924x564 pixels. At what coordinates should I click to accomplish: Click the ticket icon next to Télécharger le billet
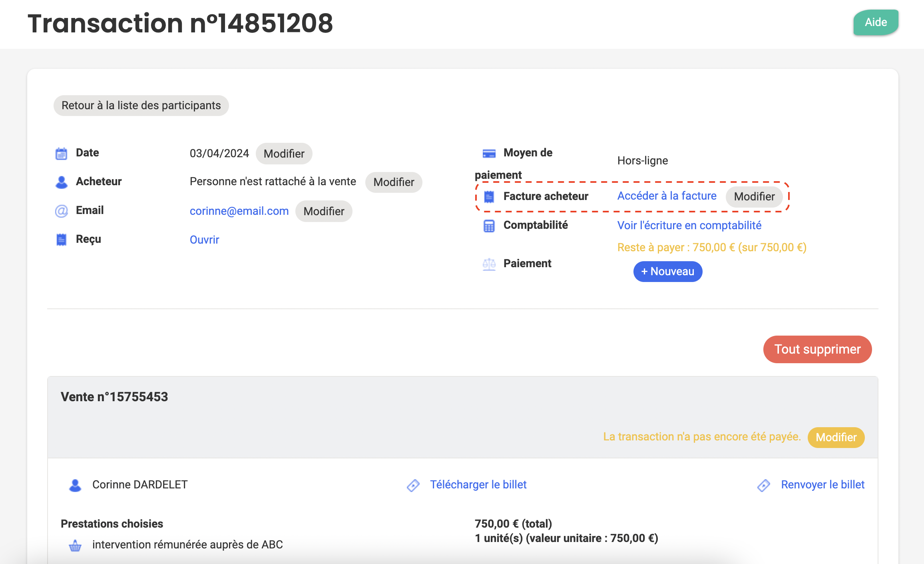(x=413, y=485)
